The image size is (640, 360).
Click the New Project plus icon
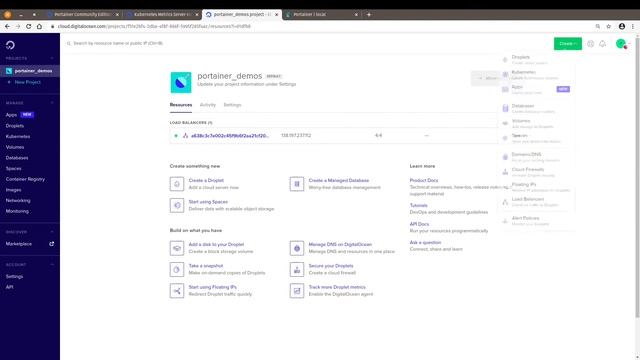9,82
